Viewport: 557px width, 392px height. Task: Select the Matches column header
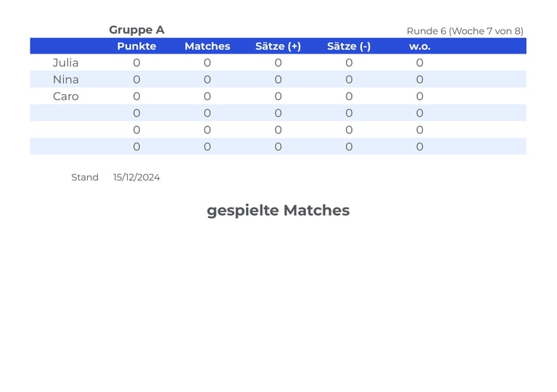[207, 46]
